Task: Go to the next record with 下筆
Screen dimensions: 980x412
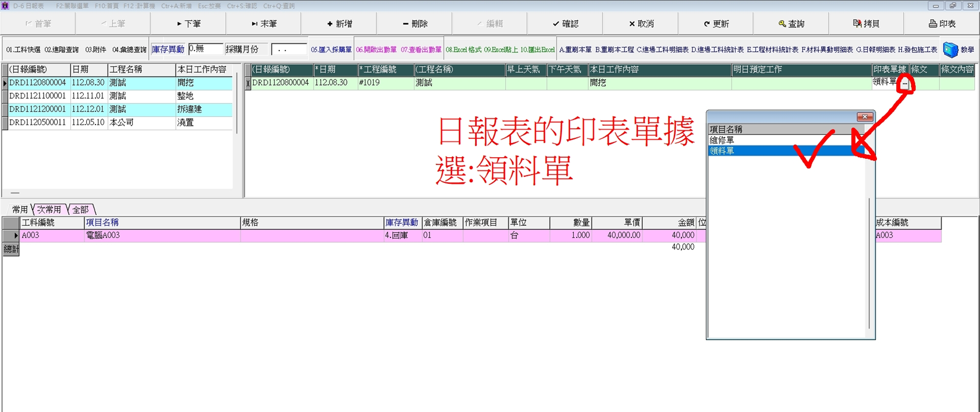Action: [x=189, y=24]
